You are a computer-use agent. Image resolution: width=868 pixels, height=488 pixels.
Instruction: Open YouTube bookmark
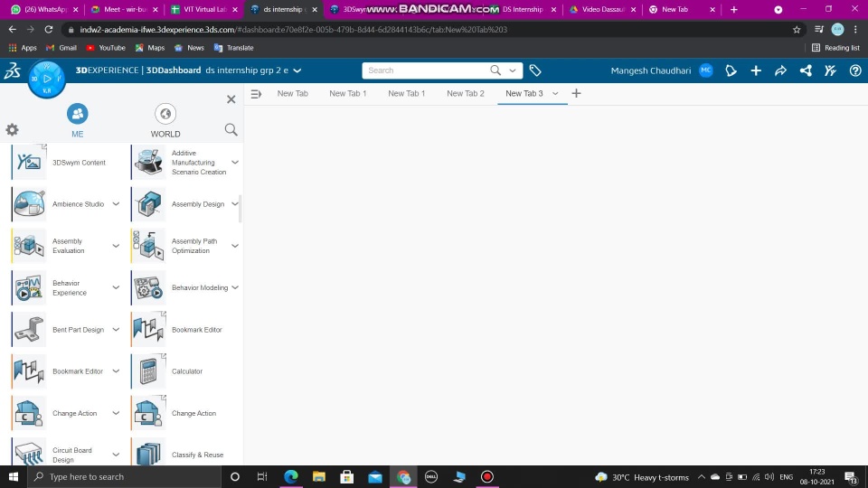point(106,48)
